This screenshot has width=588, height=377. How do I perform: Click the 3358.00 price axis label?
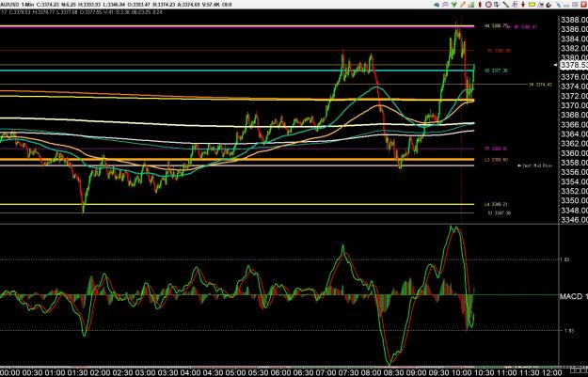[x=574, y=163]
